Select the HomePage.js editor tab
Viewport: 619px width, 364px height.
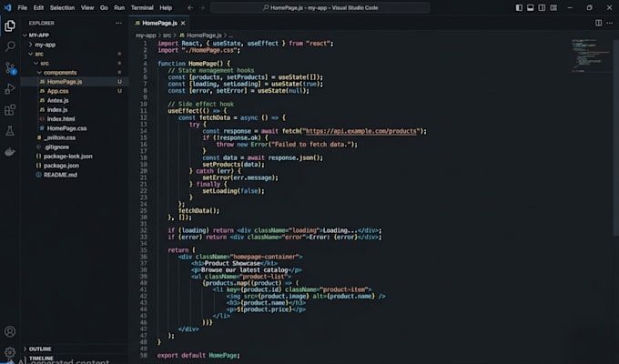coord(159,24)
